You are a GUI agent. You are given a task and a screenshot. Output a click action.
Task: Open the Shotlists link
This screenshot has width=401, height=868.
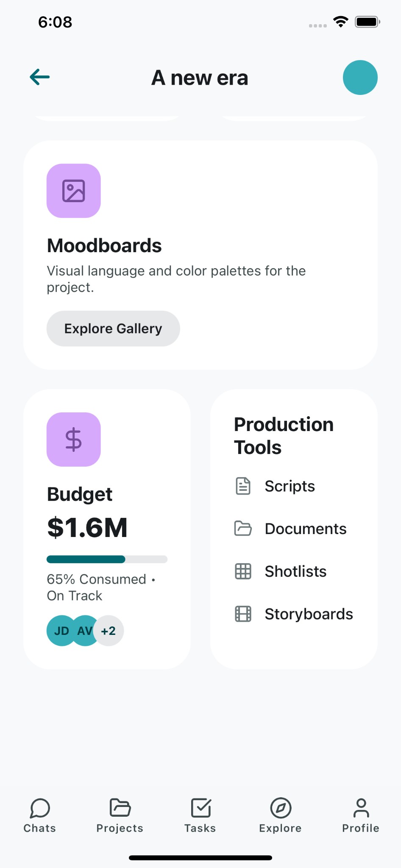click(295, 571)
